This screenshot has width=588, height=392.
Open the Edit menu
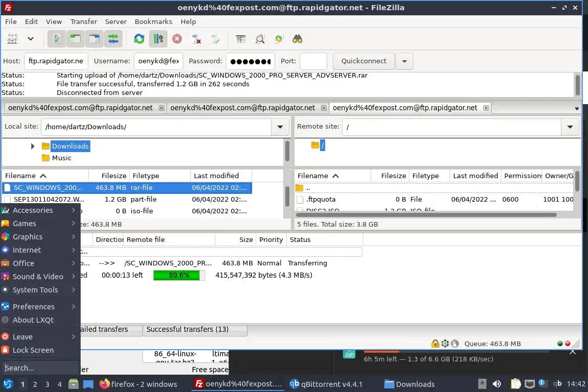click(x=31, y=21)
